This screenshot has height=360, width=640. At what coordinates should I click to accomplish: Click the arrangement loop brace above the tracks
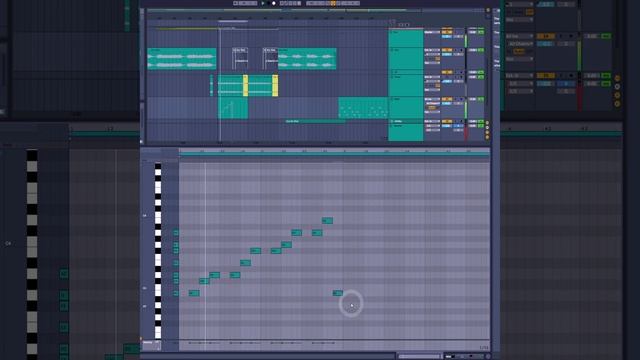click(233, 21)
